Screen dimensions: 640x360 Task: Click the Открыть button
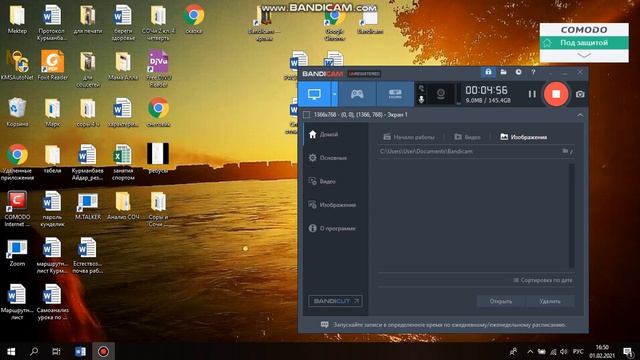click(x=501, y=301)
